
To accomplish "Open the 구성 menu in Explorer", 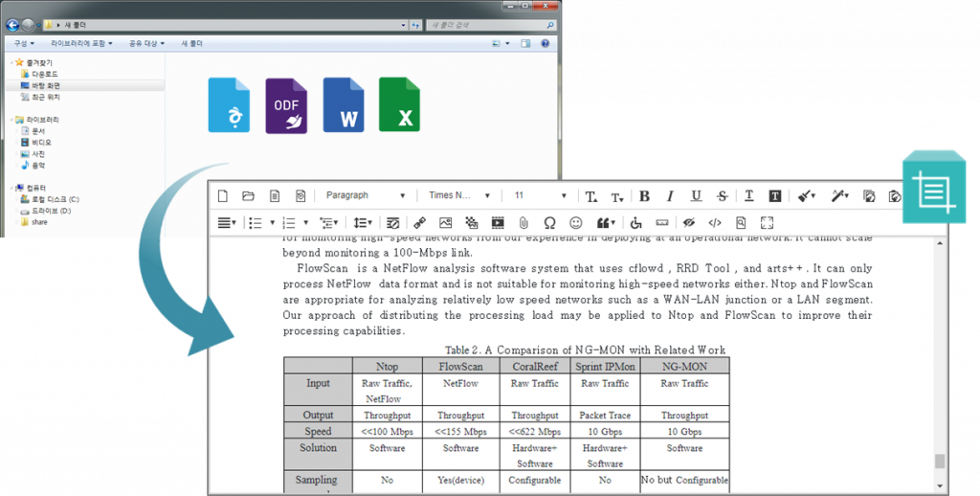I will 24,44.
